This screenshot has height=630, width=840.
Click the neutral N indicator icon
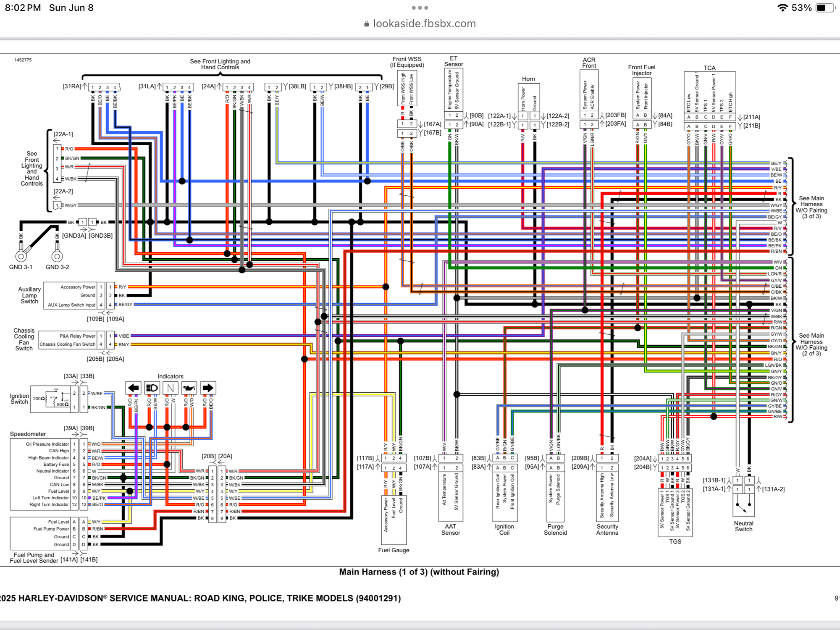pyautogui.click(x=170, y=388)
